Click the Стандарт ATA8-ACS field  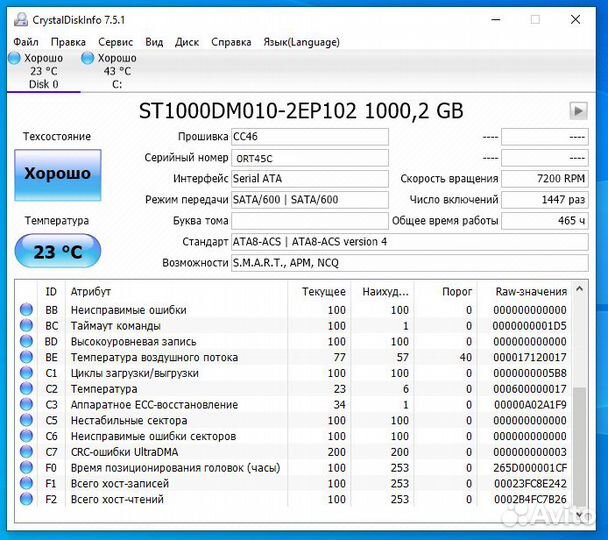coord(410,242)
